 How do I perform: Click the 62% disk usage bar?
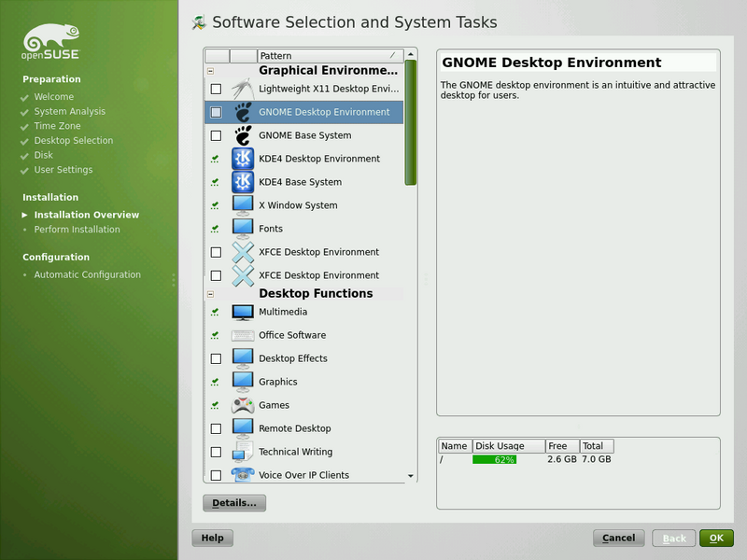tap(495, 459)
